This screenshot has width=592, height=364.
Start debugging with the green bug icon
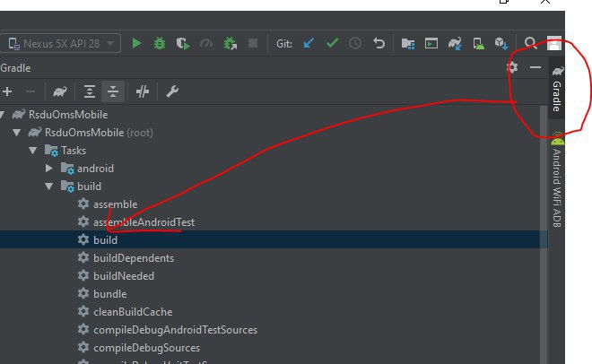click(x=160, y=43)
